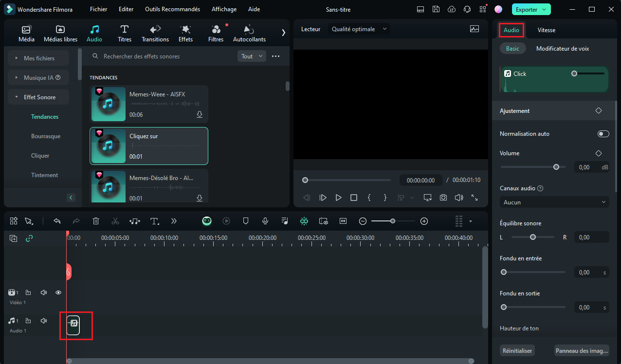
Task: Toggle visibility of the Vidéo 1 track
Action: 58,292
